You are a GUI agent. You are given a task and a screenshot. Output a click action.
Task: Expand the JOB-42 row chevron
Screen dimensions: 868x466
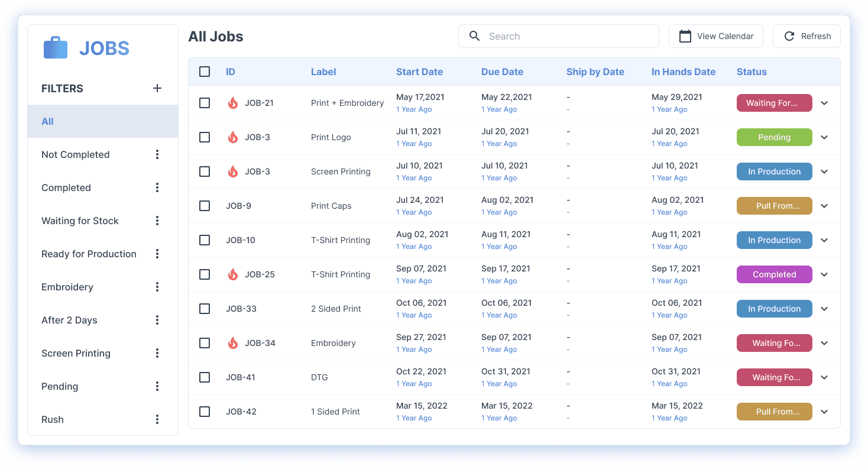(824, 411)
